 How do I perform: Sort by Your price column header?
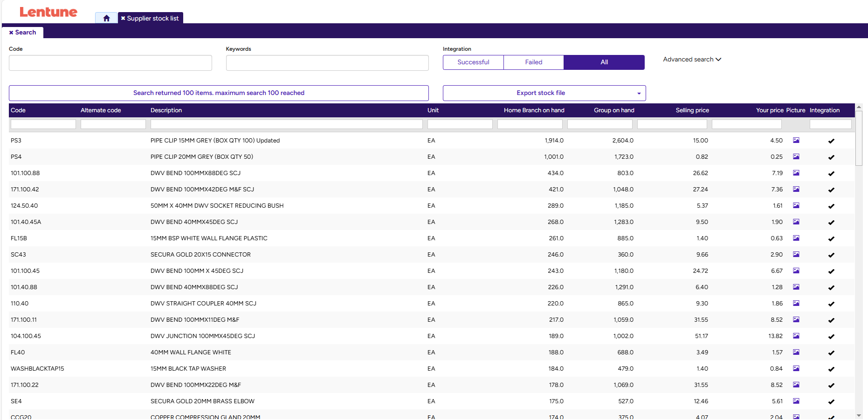tap(770, 110)
